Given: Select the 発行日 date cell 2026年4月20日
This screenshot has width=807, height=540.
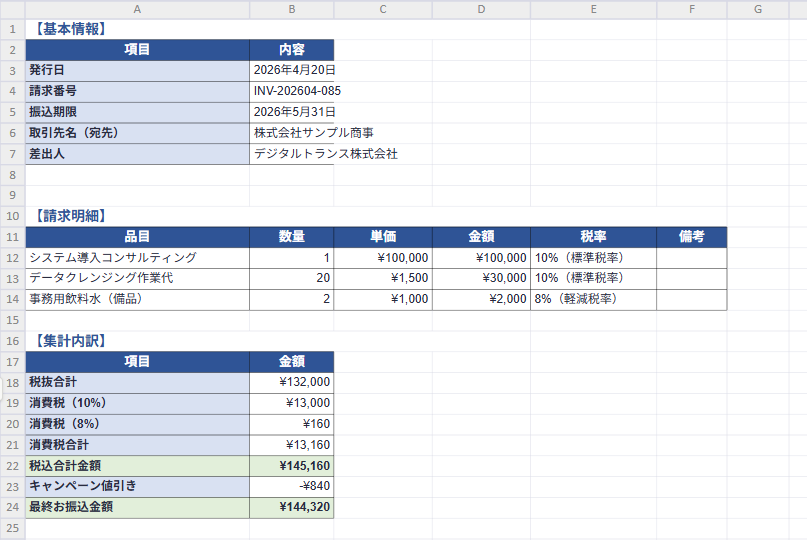Looking at the screenshot, I should [292, 71].
